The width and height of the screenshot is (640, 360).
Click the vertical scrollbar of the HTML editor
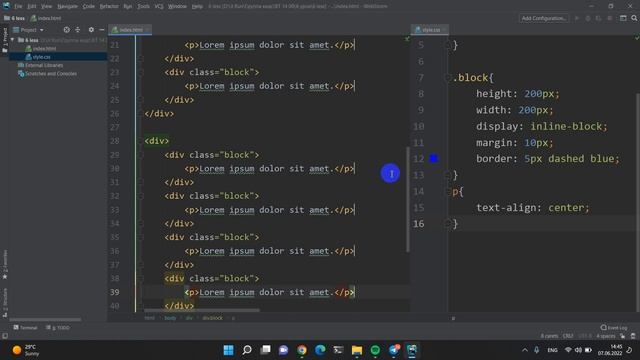click(x=408, y=199)
